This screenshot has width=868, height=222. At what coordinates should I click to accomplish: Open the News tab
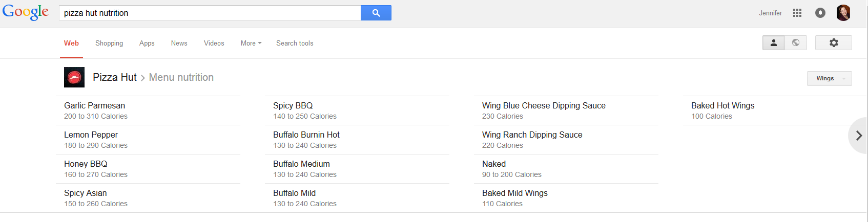(x=179, y=43)
